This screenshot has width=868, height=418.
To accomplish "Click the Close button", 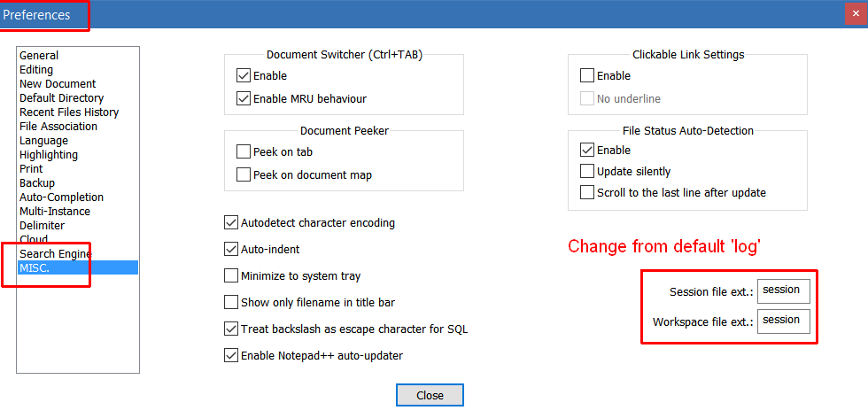I will 430,395.
